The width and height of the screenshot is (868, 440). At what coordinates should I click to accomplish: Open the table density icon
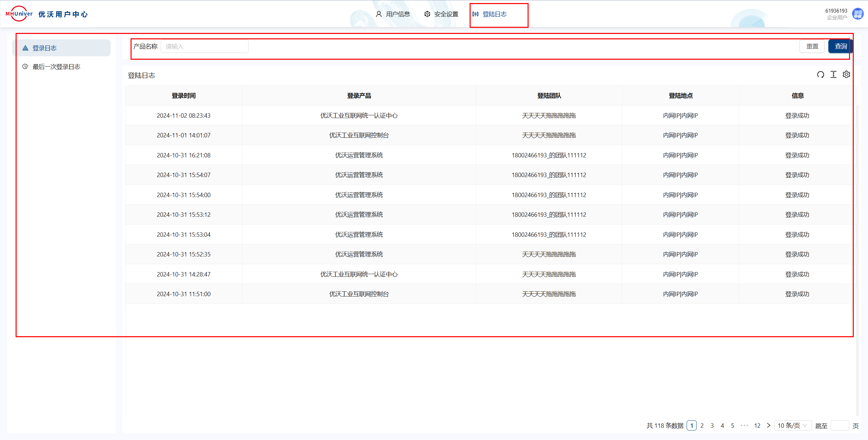click(x=833, y=75)
